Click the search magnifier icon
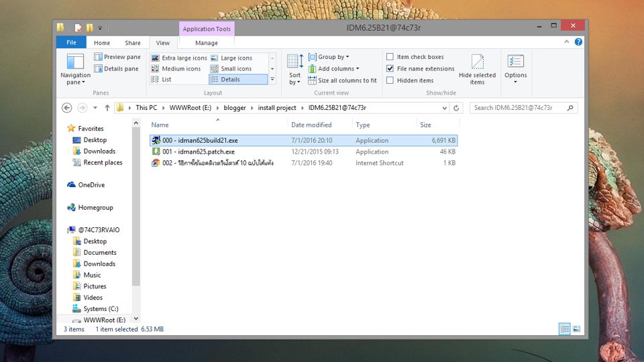The image size is (644, 362). click(x=570, y=107)
